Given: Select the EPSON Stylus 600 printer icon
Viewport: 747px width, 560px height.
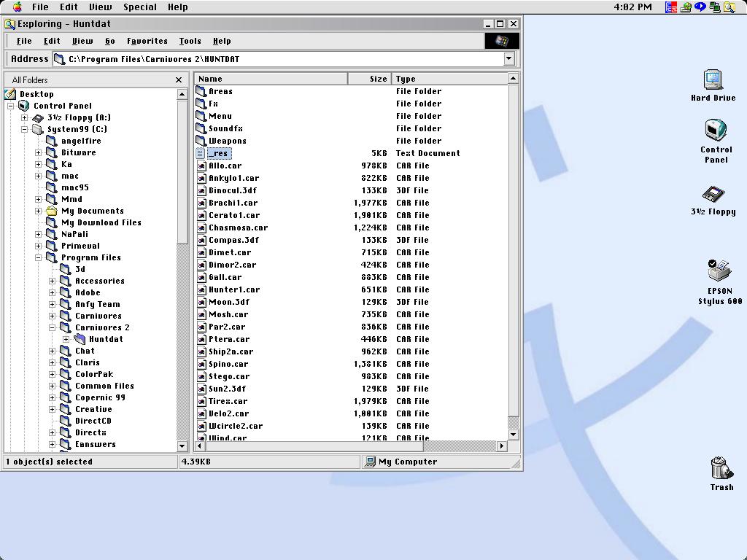Looking at the screenshot, I should (x=719, y=271).
